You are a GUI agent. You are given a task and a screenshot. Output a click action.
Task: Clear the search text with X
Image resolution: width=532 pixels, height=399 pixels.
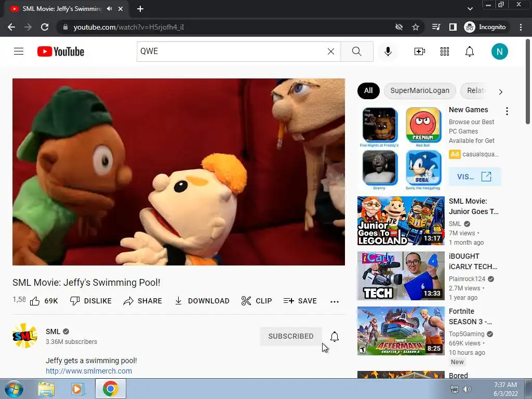coord(331,51)
